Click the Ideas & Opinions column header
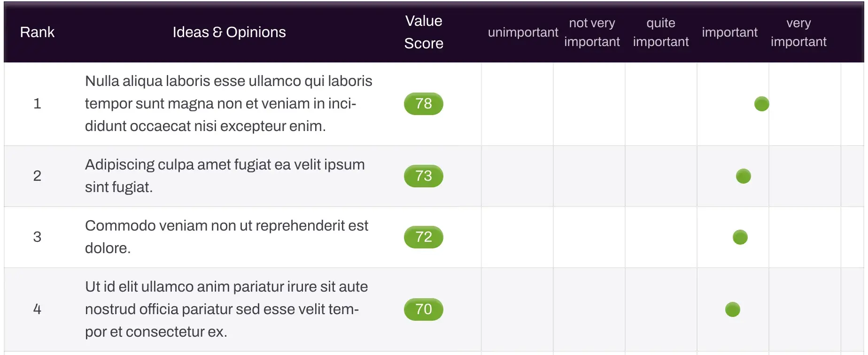This screenshot has width=868, height=355. (x=229, y=32)
